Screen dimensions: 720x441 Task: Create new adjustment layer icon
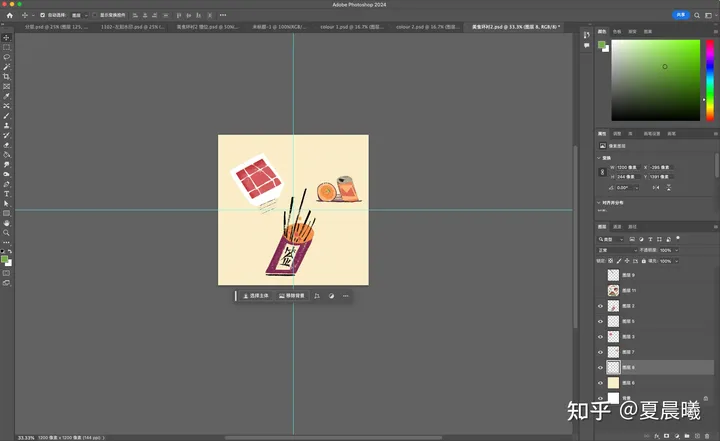coord(677,435)
